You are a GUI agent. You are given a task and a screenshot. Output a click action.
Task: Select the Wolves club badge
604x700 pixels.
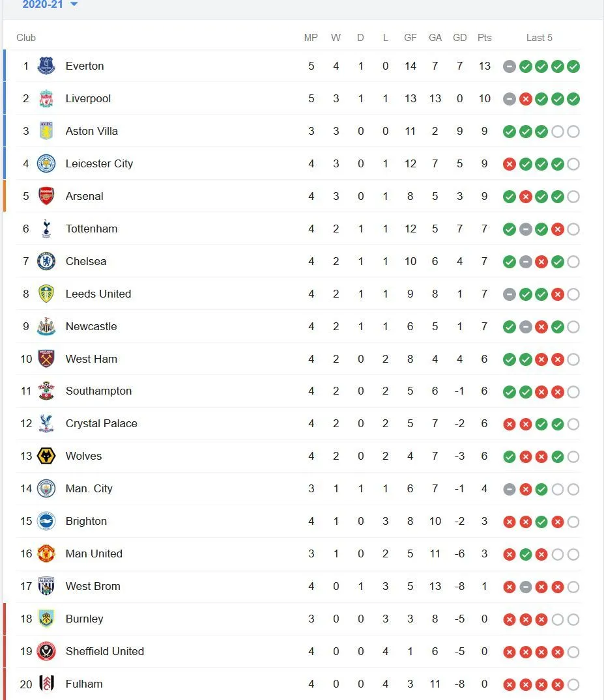click(46, 456)
